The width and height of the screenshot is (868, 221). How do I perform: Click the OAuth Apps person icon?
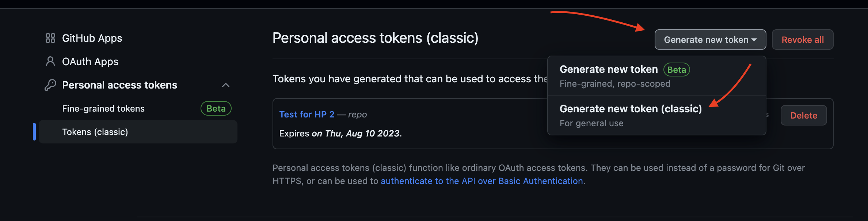point(50,61)
